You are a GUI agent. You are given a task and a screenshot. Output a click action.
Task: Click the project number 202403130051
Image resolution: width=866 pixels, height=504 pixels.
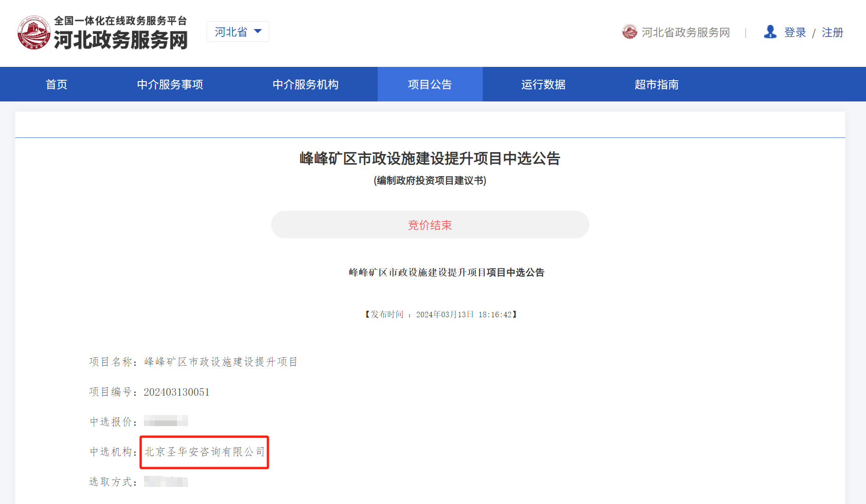coord(177,392)
